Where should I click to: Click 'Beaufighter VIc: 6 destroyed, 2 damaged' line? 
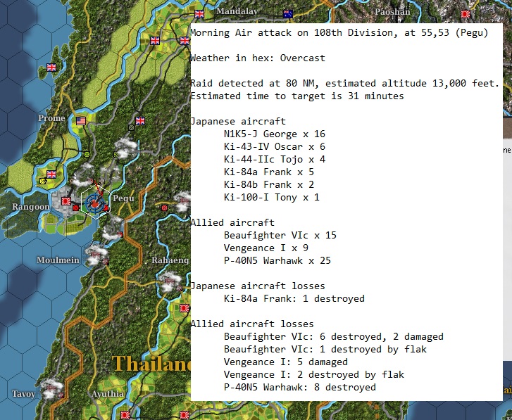click(334, 336)
